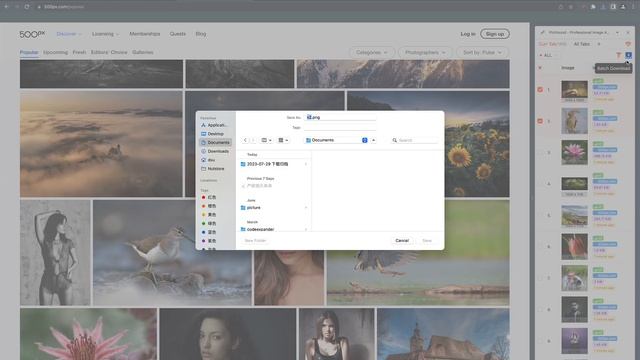The height and width of the screenshot is (360, 640).
Task: Check the checkbox for image row 8
Action: (x=540, y=309)
